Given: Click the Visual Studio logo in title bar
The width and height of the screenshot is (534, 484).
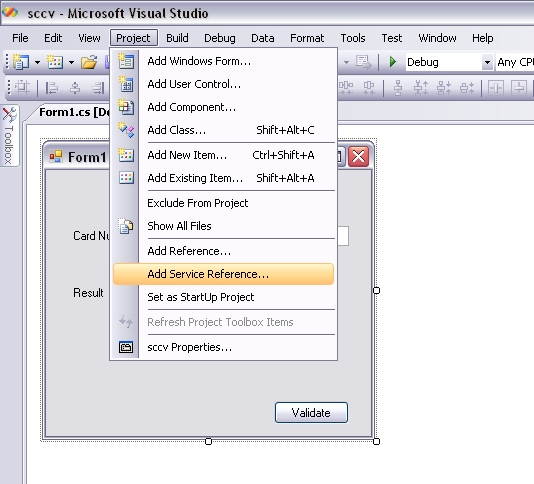Looking at the screenshot, I should [x=10, y=12].
